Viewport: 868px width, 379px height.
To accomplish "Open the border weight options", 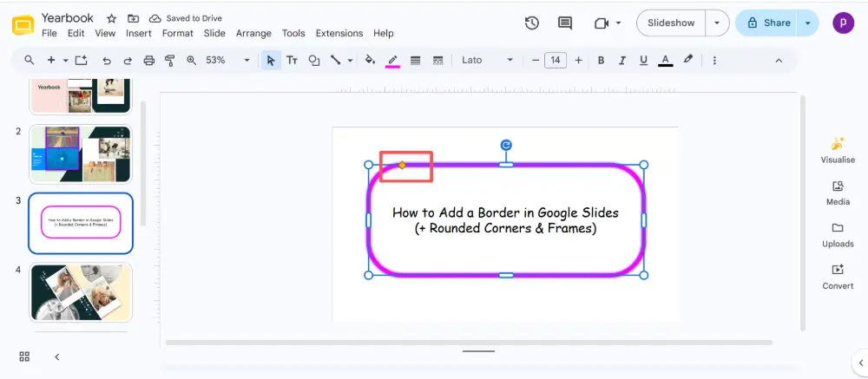I will pos(415,61).
